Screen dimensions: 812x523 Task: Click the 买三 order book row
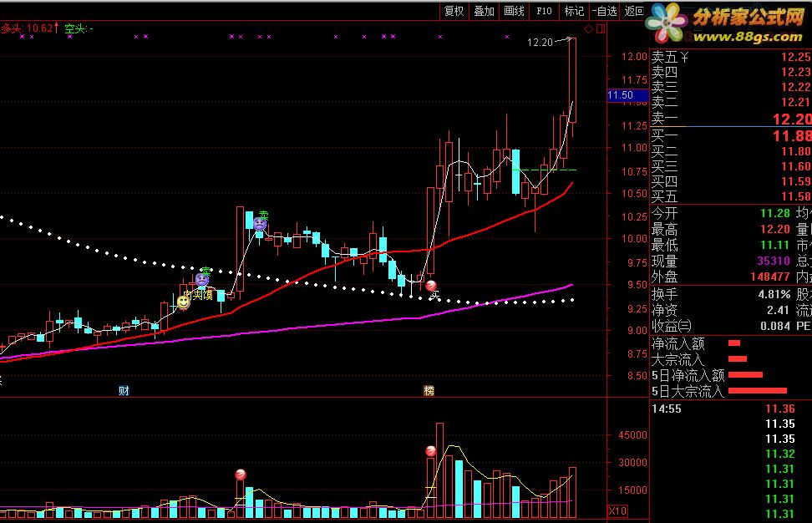[x=731, y=166]
